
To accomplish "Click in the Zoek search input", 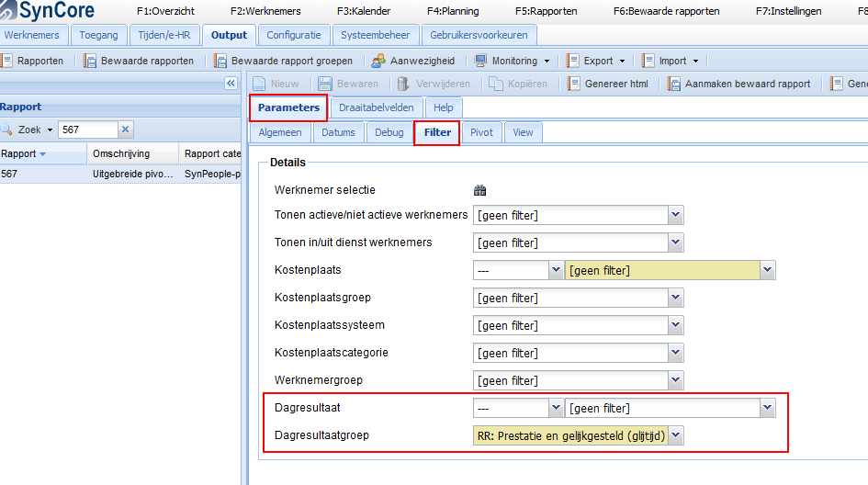I will click(x=87, y=130).
